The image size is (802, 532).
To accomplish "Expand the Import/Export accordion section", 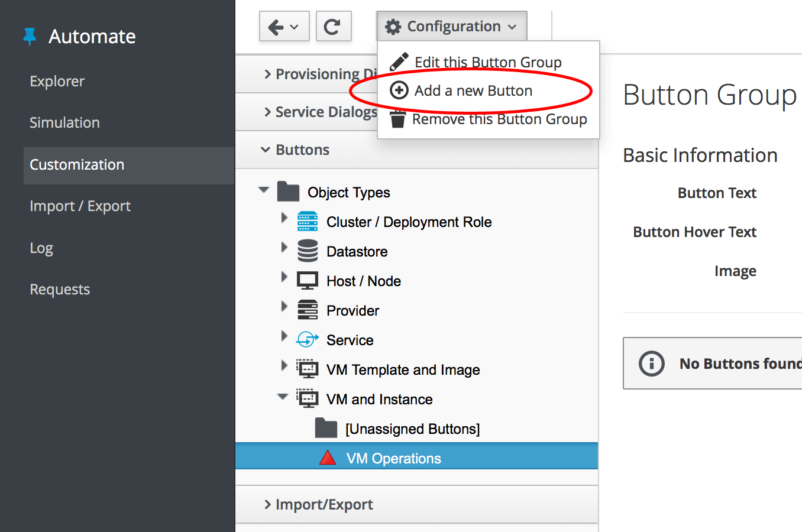I will coord(324,504).
